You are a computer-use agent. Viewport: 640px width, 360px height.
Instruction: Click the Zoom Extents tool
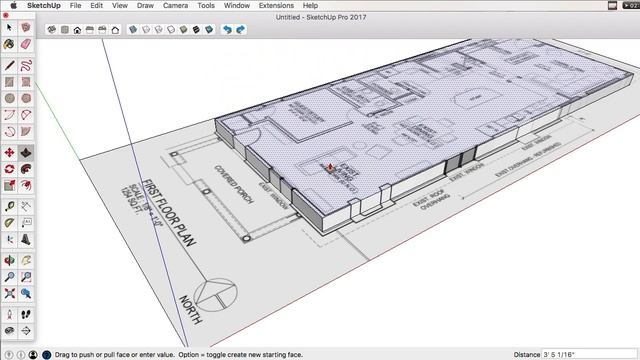(x=9, y=293)
